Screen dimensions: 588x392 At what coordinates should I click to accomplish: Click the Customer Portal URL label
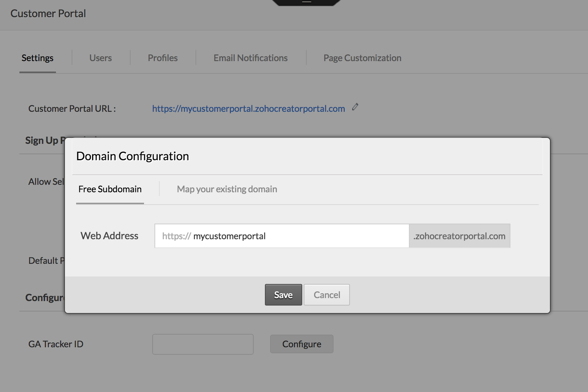point(72,108)
